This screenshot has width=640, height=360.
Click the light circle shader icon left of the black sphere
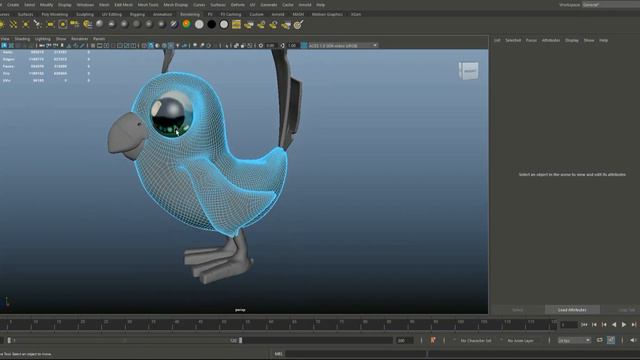199,24
